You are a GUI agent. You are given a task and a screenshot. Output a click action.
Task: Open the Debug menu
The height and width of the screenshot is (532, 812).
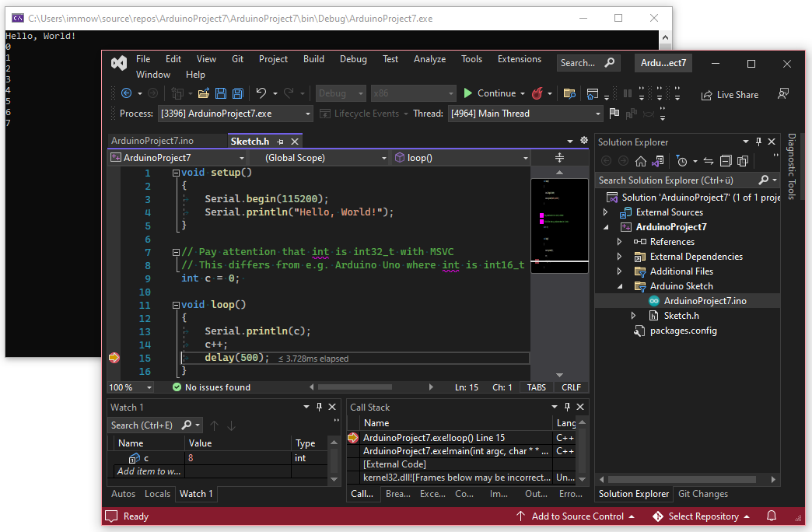[353, 59]
